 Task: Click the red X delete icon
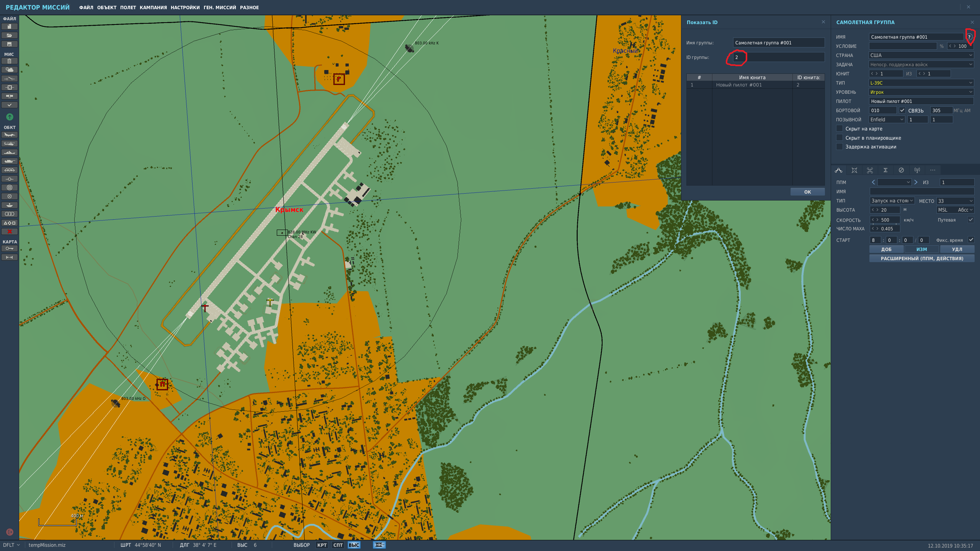10,231
